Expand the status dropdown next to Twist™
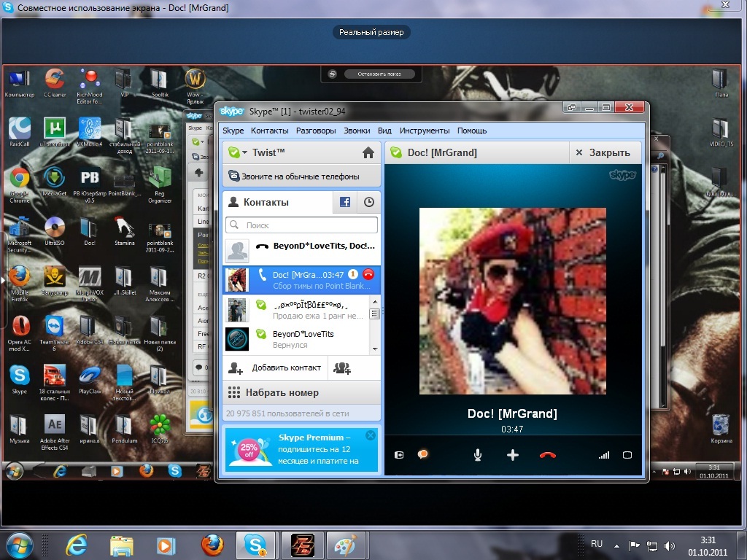This screenshot has width=747, height=560. pos(244,153)
